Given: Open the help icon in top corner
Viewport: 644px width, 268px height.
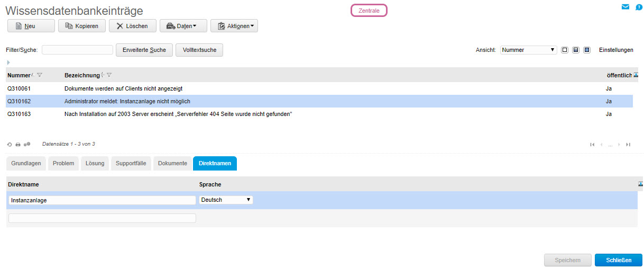Looking at the screenshot, I should coord(639,7).
